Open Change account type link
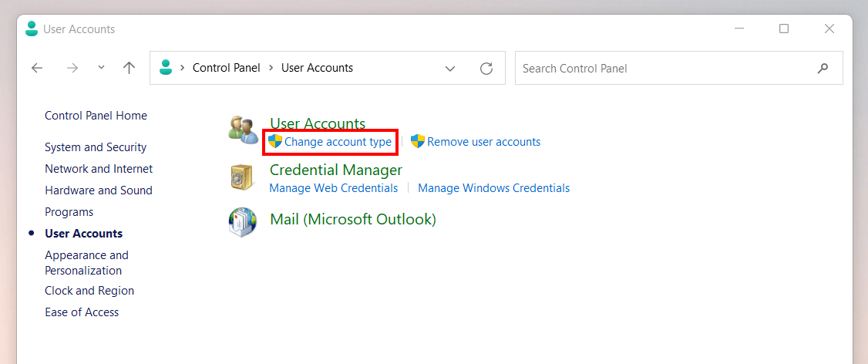 coord(338,142)
